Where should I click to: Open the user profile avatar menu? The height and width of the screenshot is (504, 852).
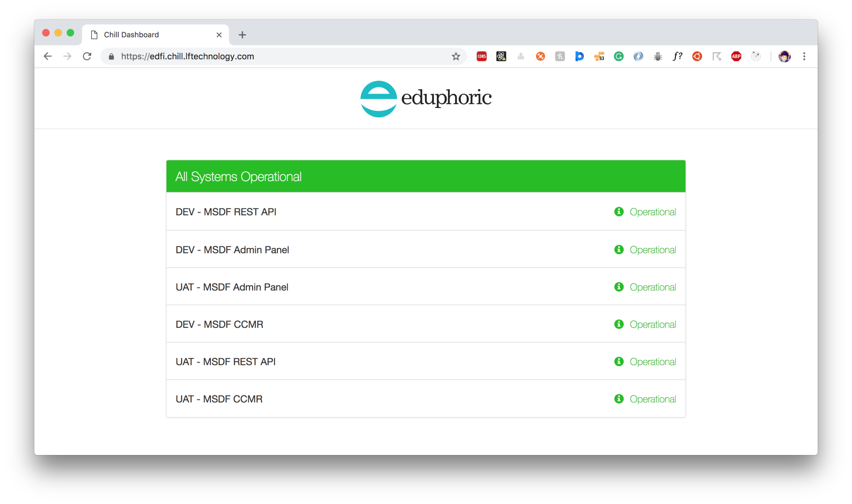click(x=784, y=56)
